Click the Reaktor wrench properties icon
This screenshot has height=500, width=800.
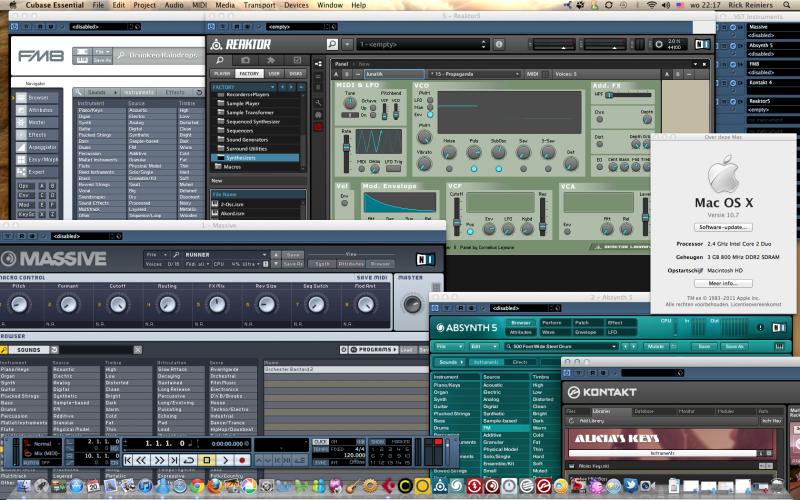(x=318, y=103)
